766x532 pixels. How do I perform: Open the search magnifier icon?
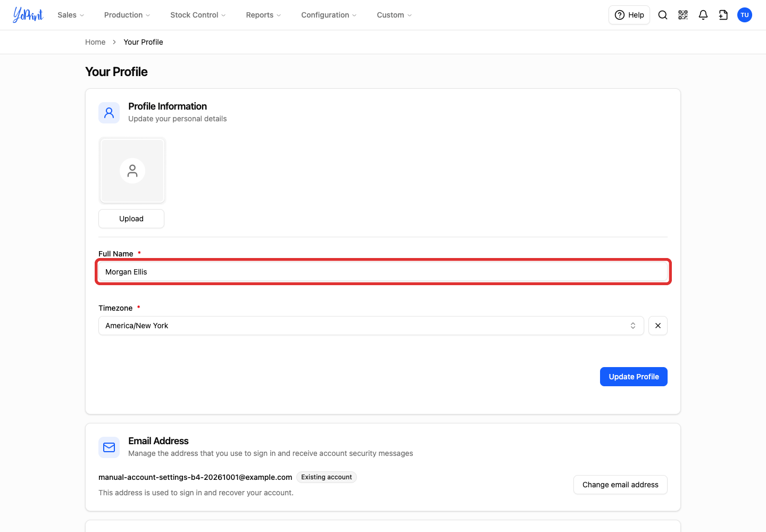click(x=663, y=15)
